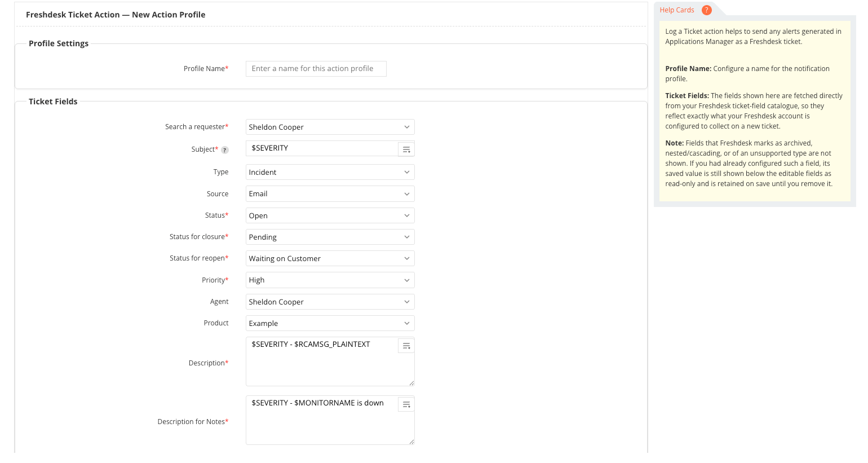Focus the Profile Name input field
Image resolution: width=868 pixels, height=463 pixels.
pos(316,69)
